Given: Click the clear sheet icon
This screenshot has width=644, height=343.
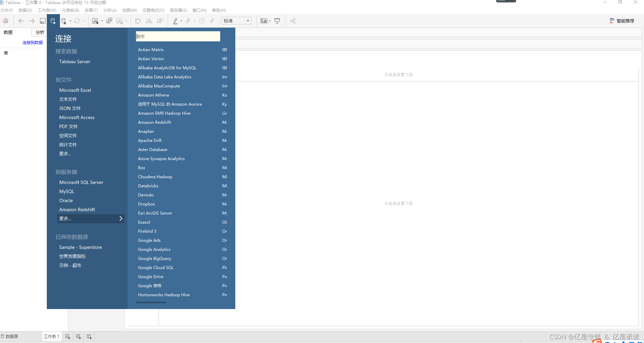Looking at the screenshot, I should click(x=120, y=21).
